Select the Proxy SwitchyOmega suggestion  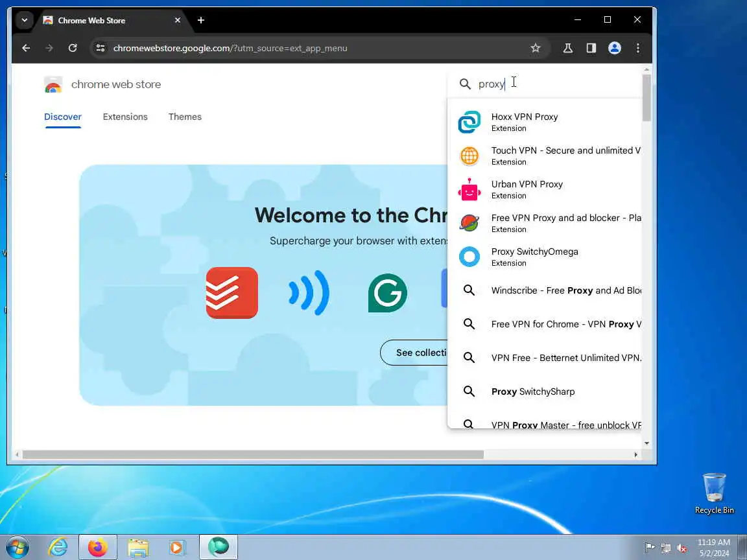545,257
